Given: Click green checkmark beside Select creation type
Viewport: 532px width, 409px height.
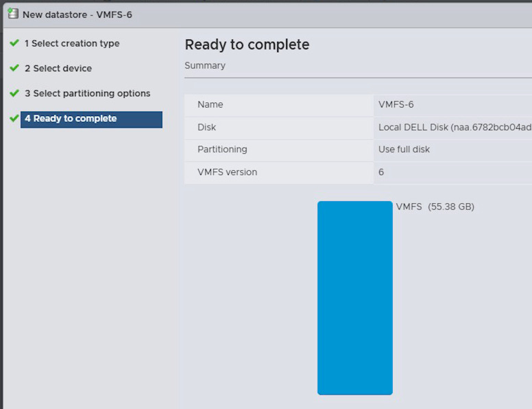Looking at the screenshot, I should tap(14, 43).
